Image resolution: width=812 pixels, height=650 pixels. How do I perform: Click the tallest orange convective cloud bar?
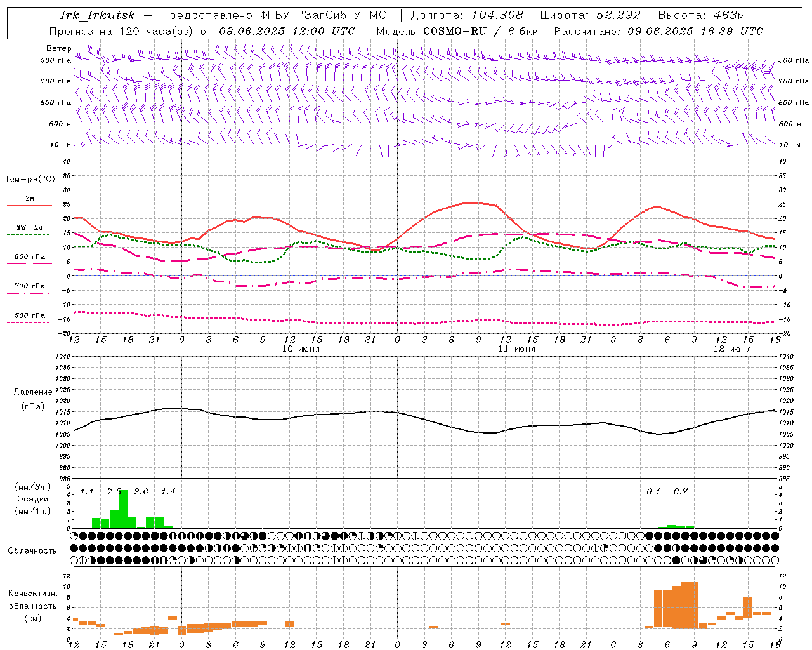(690, 605)
